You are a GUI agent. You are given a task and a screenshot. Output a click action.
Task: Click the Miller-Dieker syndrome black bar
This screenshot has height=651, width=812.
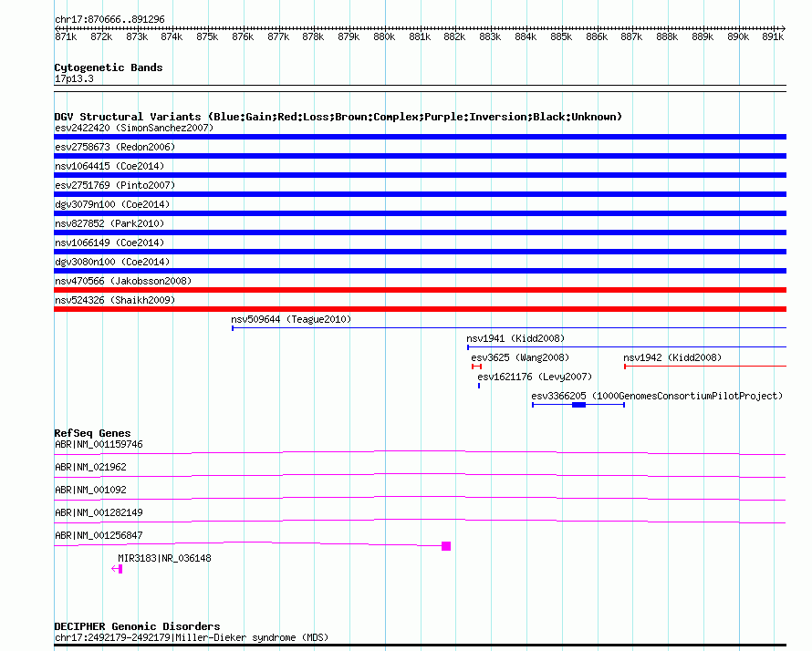point(420,646)
